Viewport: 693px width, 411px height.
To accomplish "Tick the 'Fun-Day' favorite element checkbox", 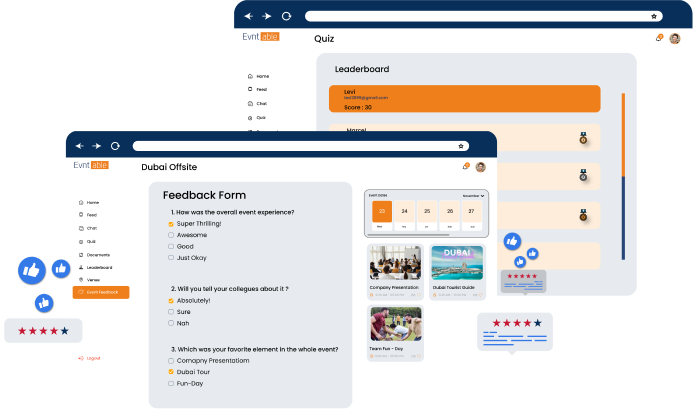I will coord(172,383).
